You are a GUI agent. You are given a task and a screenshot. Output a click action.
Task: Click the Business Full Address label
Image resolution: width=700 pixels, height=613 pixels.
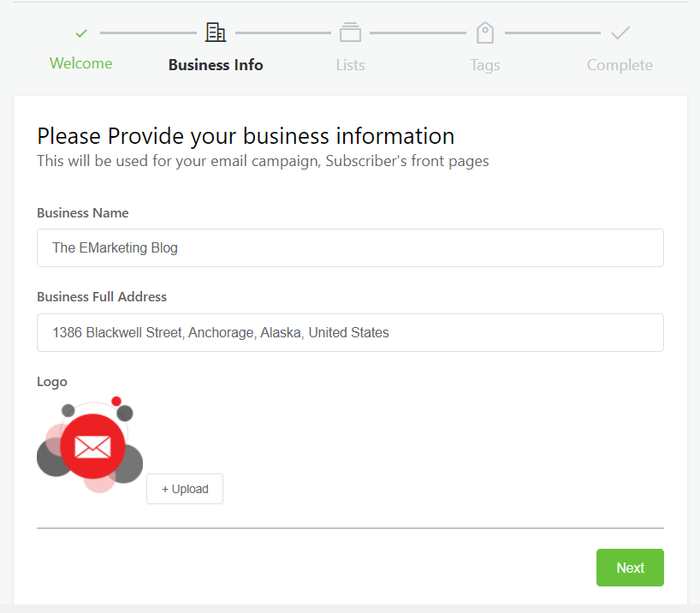click(x=102, y=297)
